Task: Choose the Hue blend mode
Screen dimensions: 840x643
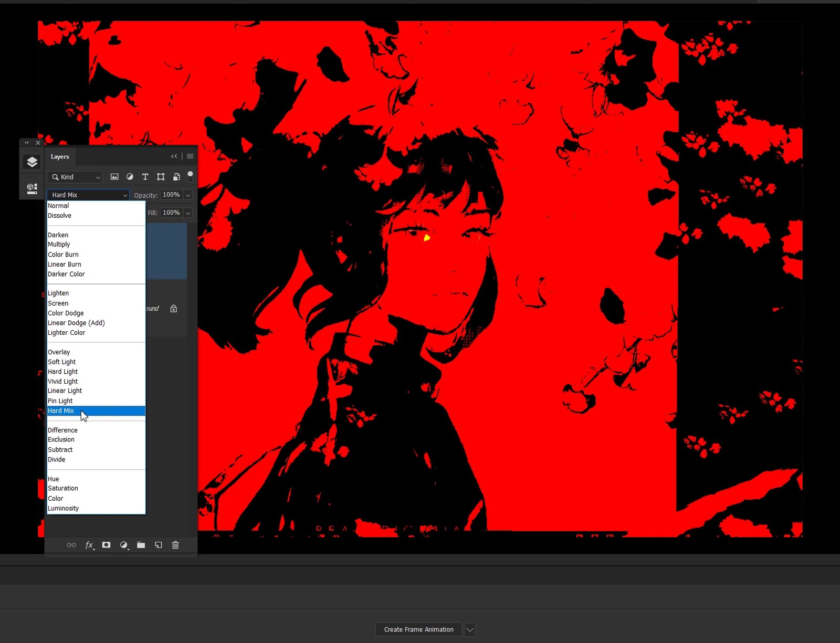Action: click(96, 479)
